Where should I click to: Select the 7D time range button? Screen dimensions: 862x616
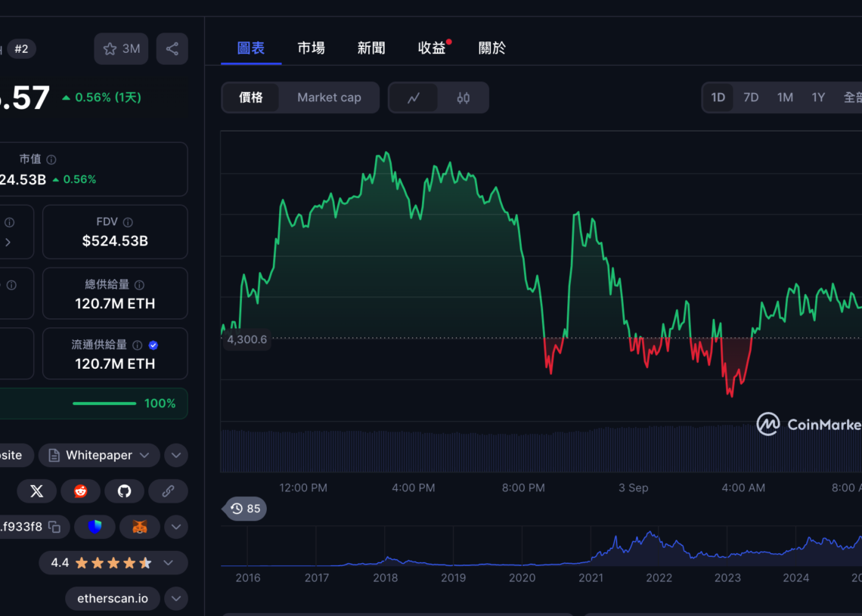point(751,98)
